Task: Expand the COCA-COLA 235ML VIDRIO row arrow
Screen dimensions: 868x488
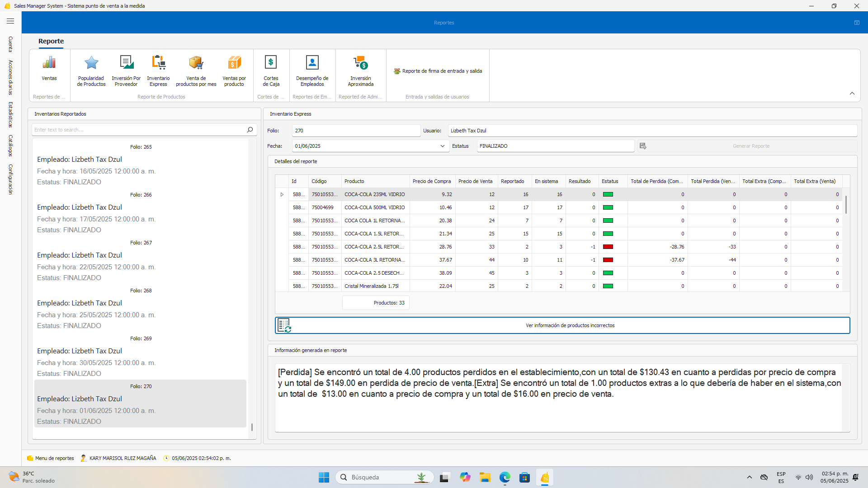Action: [282, 194]
